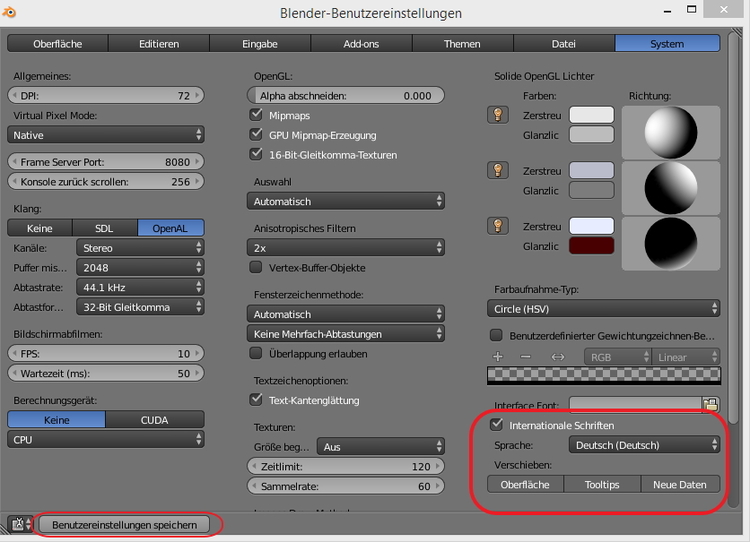Viewport: 750px width, 542px height.
Task: Toggle the first OpenGL light bulb icon
Action: [x=497, y=115]
